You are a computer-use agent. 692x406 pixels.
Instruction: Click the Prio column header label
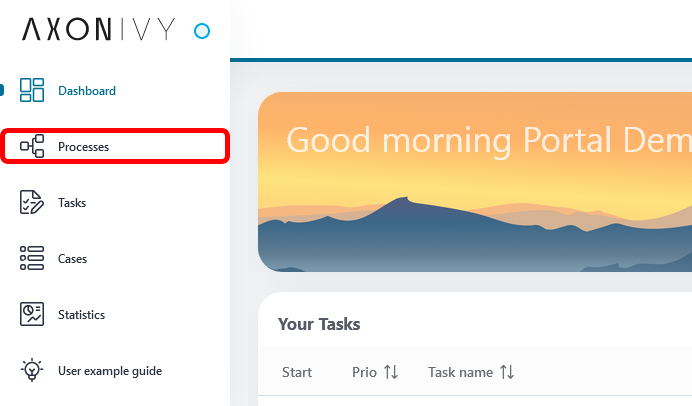[x=364, y=372]
